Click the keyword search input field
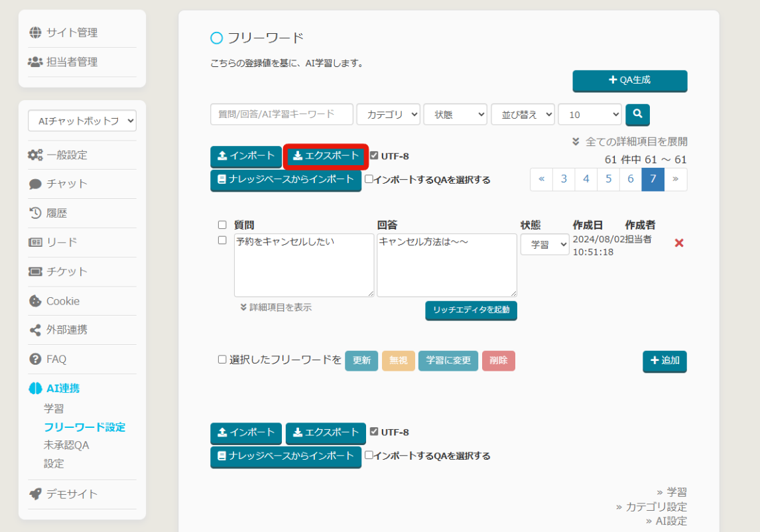Screen dimensions: 760x532 (282, 114)
